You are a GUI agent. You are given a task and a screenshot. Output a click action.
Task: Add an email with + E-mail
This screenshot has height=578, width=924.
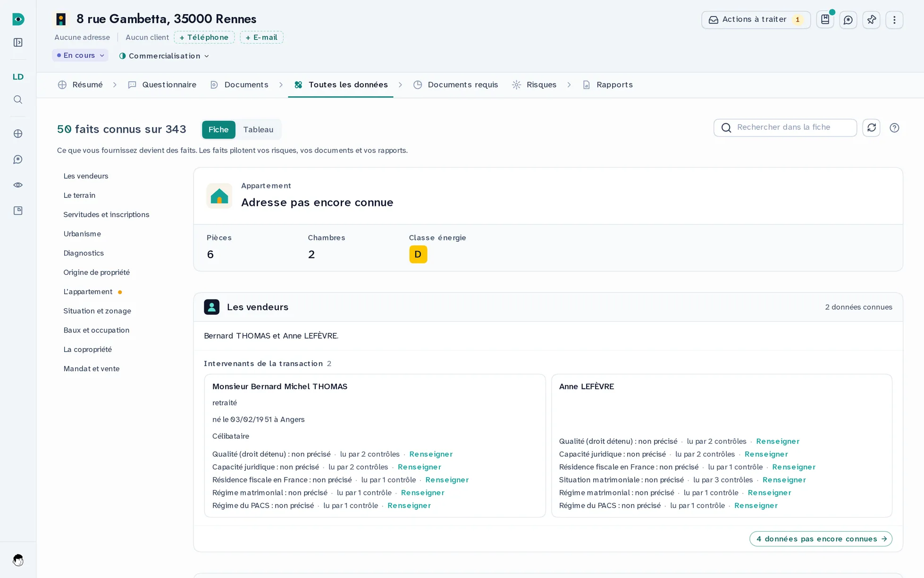pos(261,37)
